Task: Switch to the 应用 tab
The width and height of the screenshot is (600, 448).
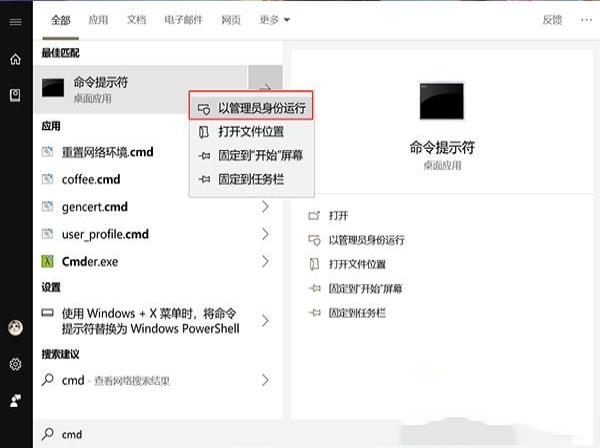Action: pyautogui.click(x=98, y=19)
